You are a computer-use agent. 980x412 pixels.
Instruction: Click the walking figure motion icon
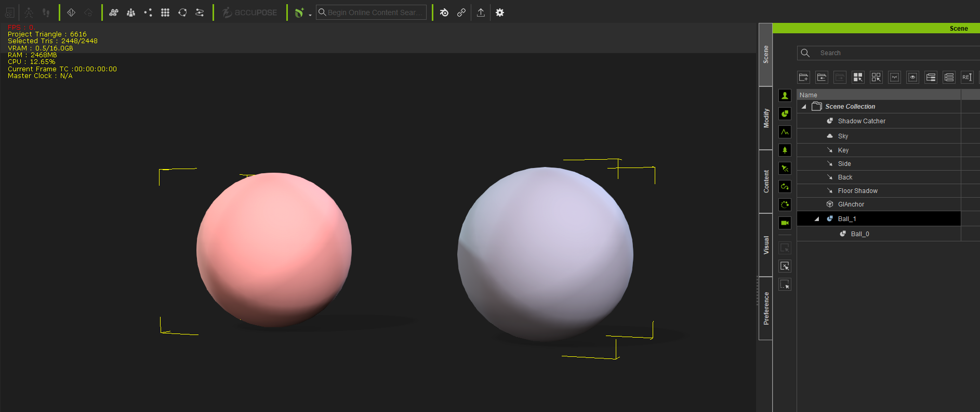29,12
